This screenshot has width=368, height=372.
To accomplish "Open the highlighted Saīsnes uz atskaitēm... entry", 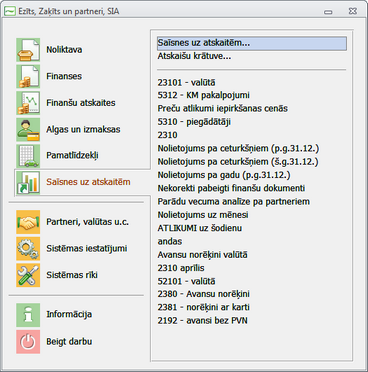I will click(x=252, y=43).
